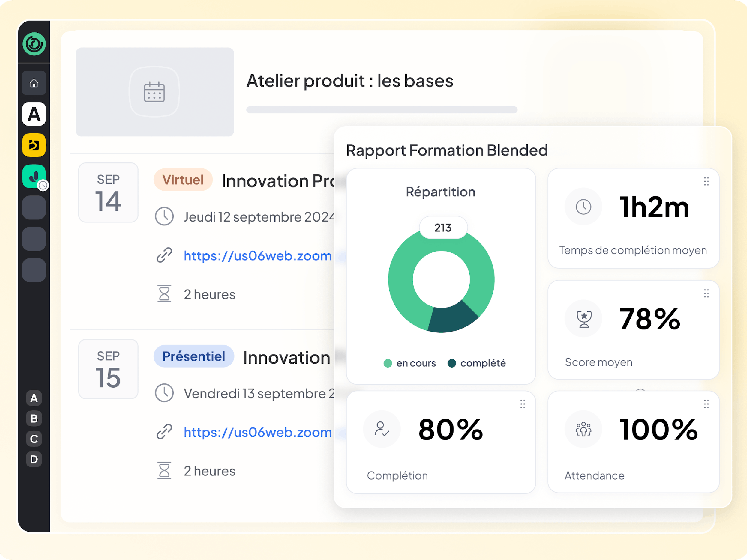
Task: Open the Home icon in the sidebar
Action: pyautogui.click(x=34, y=83)
